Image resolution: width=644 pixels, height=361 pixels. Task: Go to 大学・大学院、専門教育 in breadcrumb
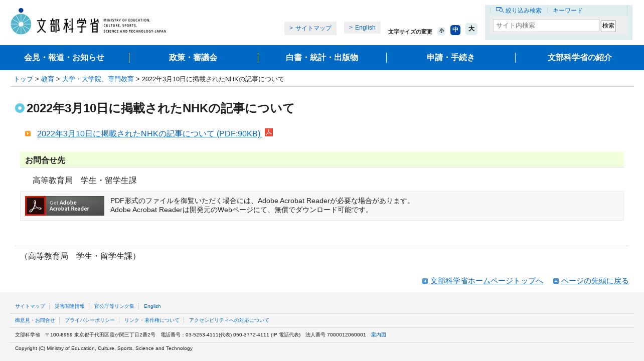[98, 79]
